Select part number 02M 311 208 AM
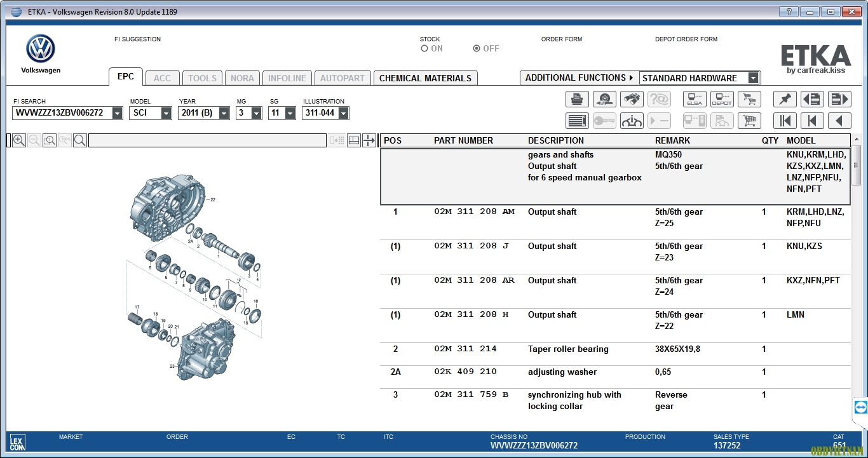The image size is (868, 458). [474, 212]
